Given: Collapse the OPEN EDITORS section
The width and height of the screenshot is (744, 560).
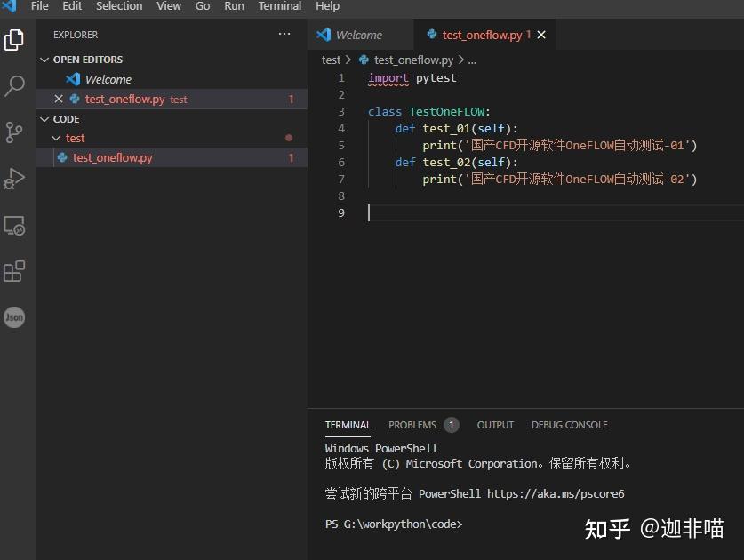Looking at the screenshot, I should coord(44,60).
